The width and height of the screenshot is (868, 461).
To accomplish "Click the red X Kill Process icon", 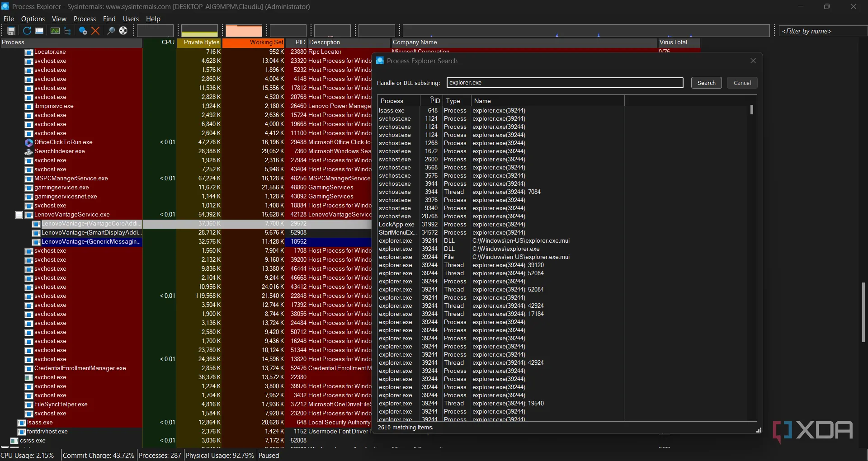I will click(x=95, y=31).
